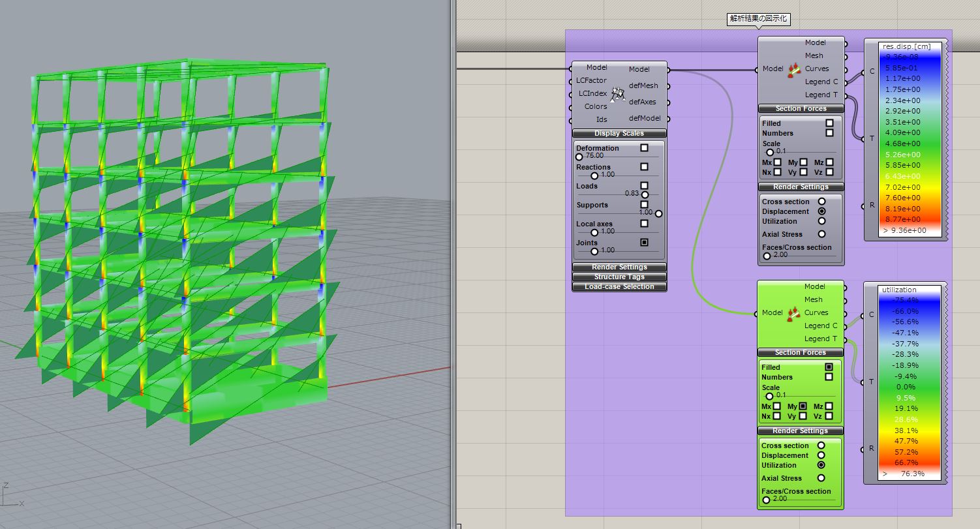Click the Colors input on ModelView
980x529 pixels.
point(596,106)
